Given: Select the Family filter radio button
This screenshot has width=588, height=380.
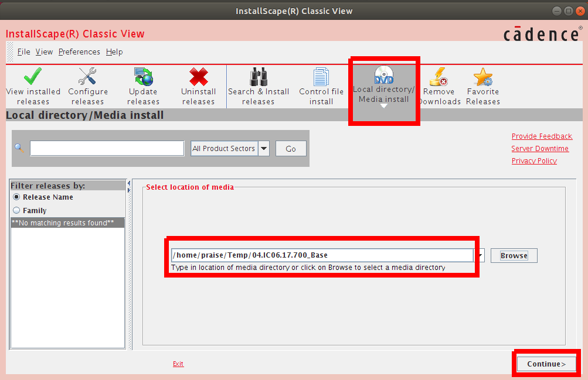Looking at the screenshot, I should tap(16, 210).
